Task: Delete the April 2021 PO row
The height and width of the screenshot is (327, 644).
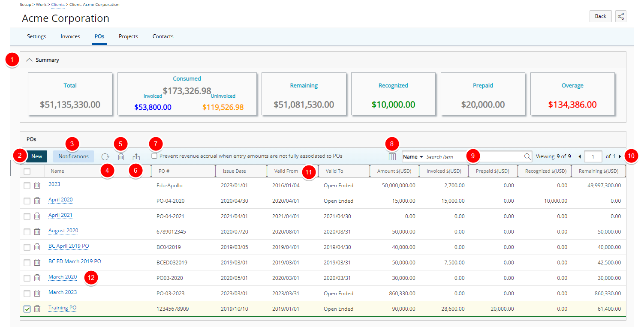Action: (37, 216)
